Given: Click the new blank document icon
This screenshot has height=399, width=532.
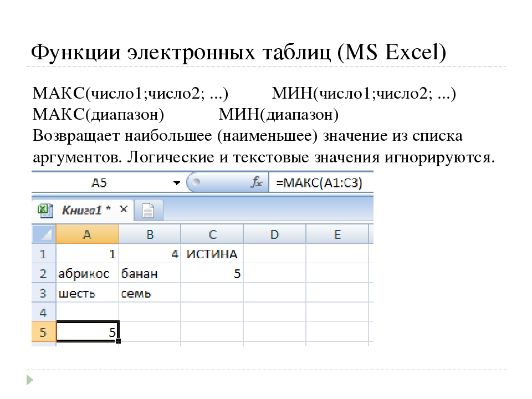Looking at the screenshot, I should coord(148,211).
